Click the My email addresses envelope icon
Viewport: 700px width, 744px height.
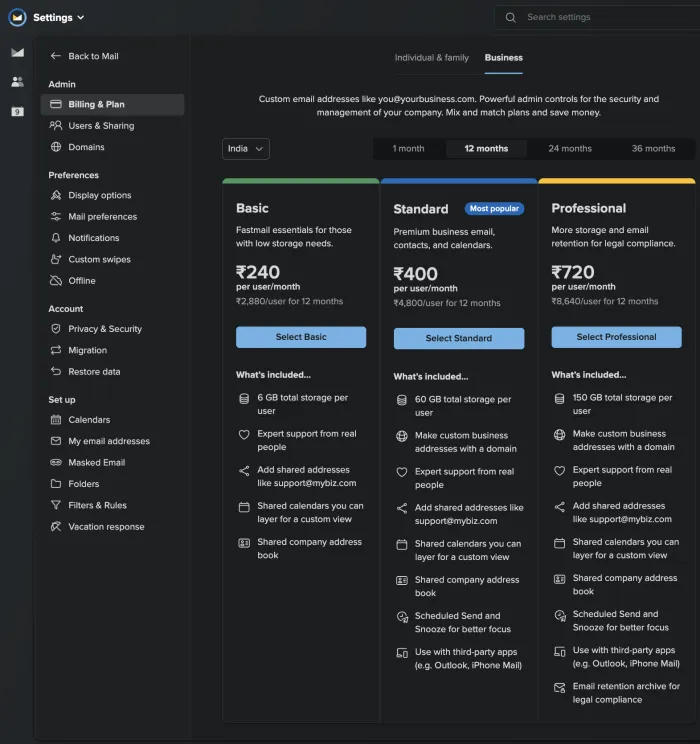[x=56, y=441]
